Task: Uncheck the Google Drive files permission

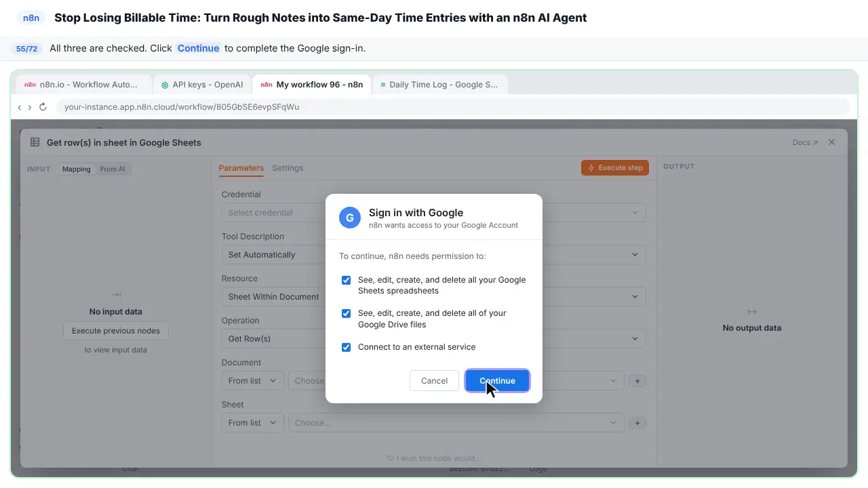Action: pos(346,313)
